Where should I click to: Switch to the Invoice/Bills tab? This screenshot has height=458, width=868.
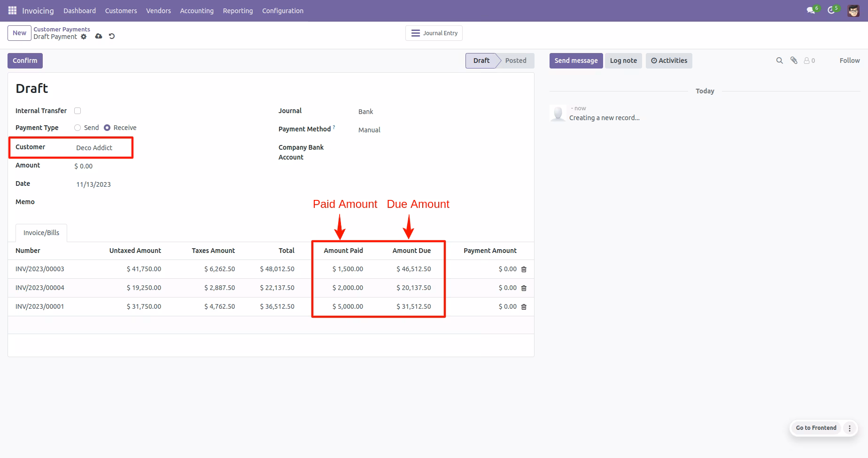pos(41,233)
